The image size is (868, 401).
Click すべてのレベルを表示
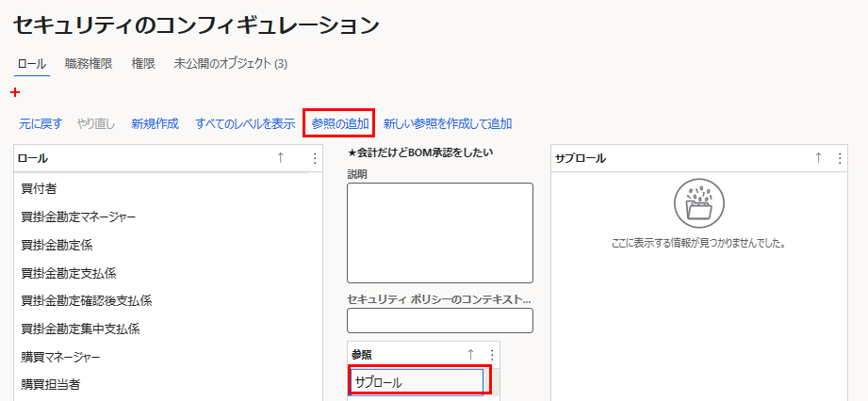tap(245, 123)
